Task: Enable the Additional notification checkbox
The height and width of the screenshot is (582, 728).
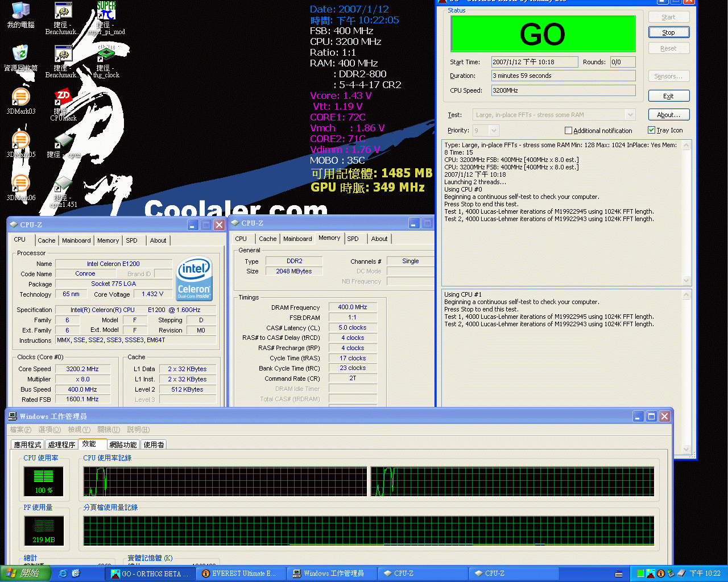Action: (x=568, y=131)
